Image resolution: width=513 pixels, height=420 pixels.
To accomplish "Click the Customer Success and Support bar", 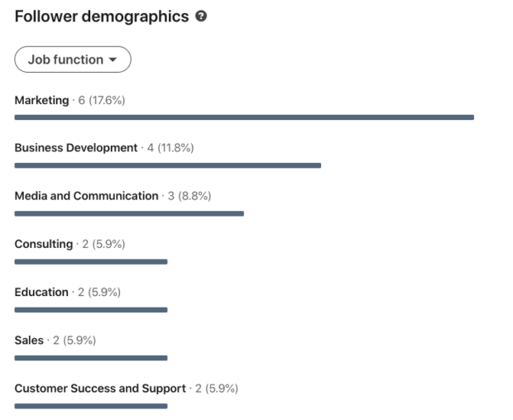I will point(91,406).
